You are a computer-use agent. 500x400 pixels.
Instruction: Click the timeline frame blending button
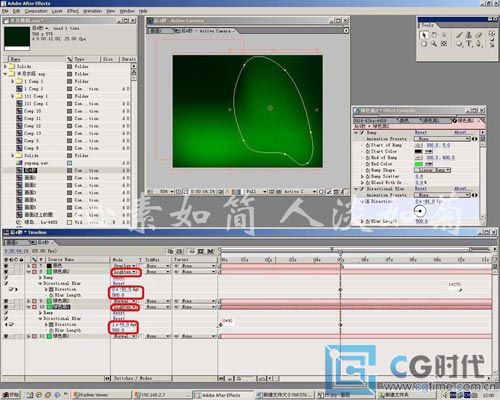(201, 251)
